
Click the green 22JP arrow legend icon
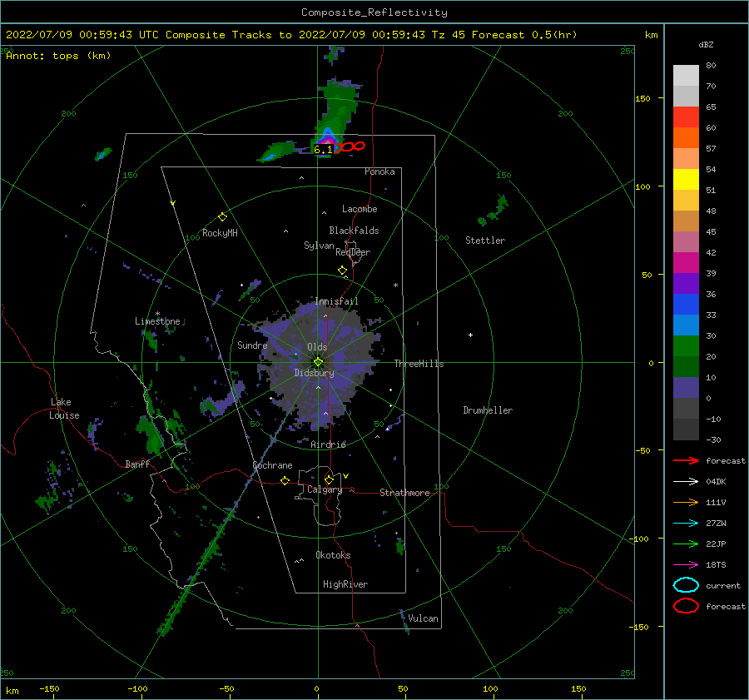click(x=686, y=544)
